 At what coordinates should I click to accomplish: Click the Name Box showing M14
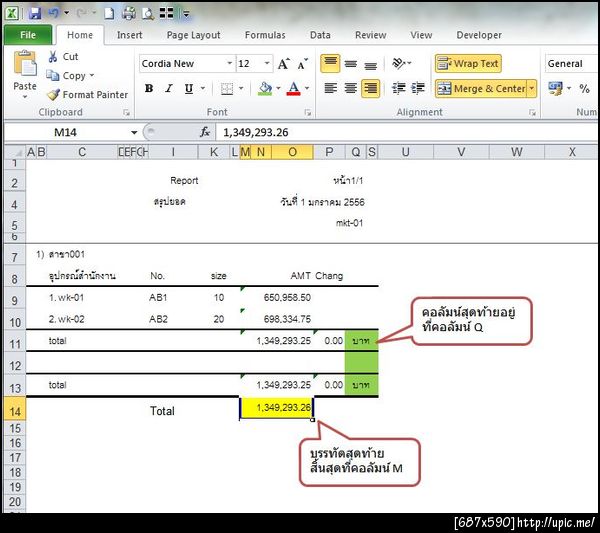tap(67, 132)
